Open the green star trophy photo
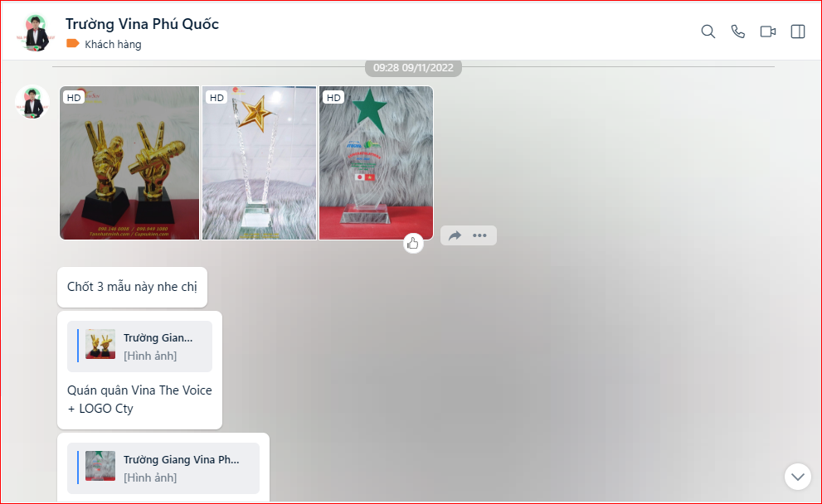 376,163
